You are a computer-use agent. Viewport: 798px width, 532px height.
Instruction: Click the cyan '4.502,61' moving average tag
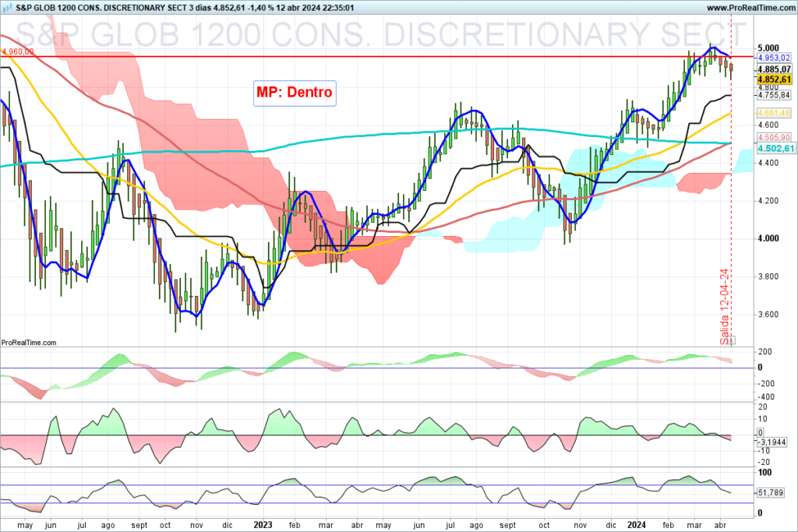pos(775,149)
